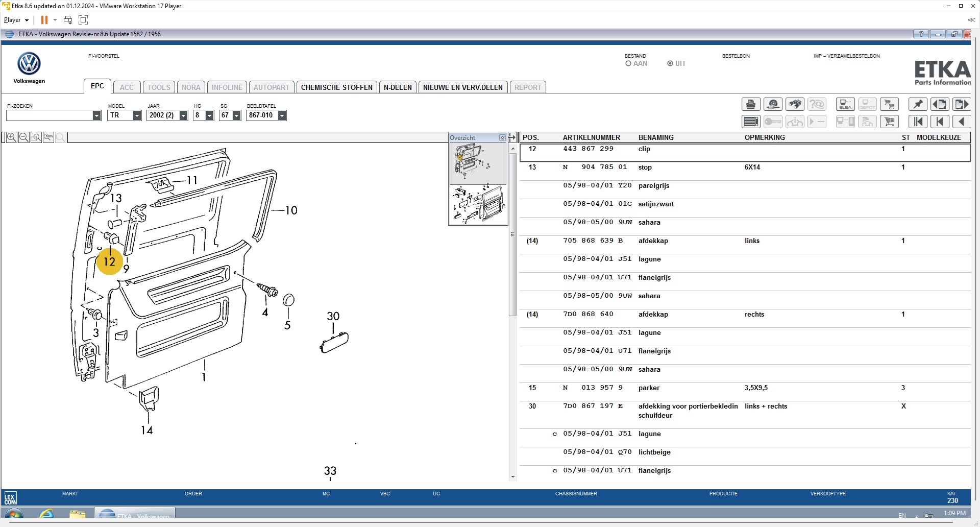Switch to the CHEMISCHE STOFFEN tab
The image size is (980, 527).
pos(336,87)
